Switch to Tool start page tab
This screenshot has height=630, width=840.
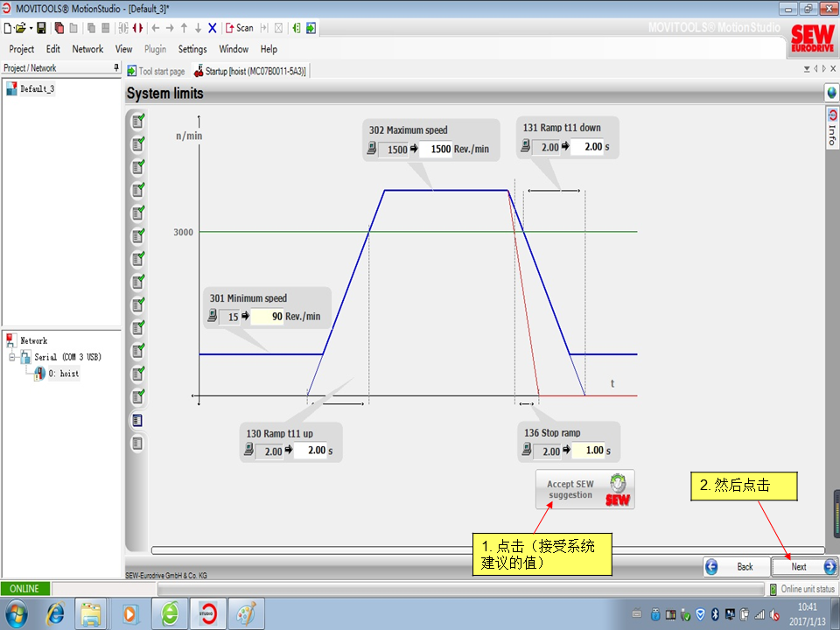157,72
